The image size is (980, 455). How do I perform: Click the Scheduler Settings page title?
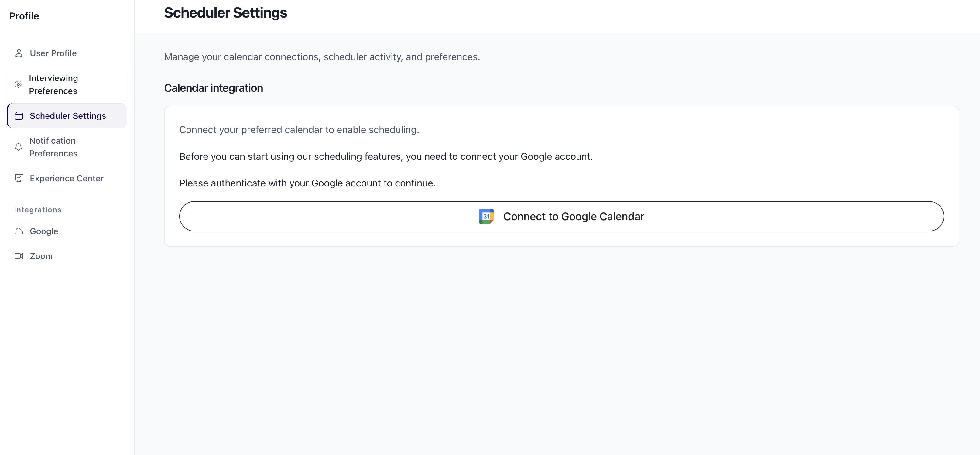226,13
